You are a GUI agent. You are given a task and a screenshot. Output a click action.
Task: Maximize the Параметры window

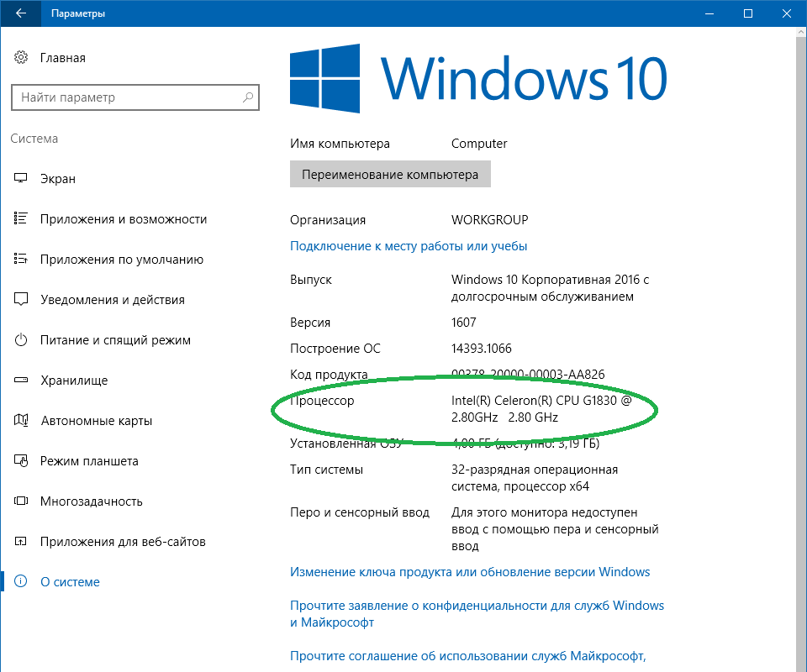pyautogui.click(x=748, y=13)
